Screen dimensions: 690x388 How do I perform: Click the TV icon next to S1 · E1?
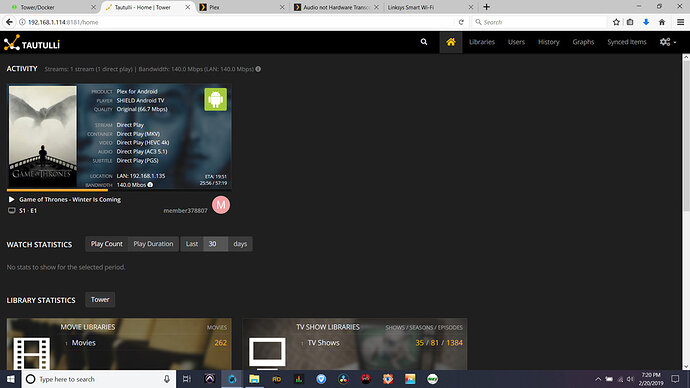(x=12, y=211)
